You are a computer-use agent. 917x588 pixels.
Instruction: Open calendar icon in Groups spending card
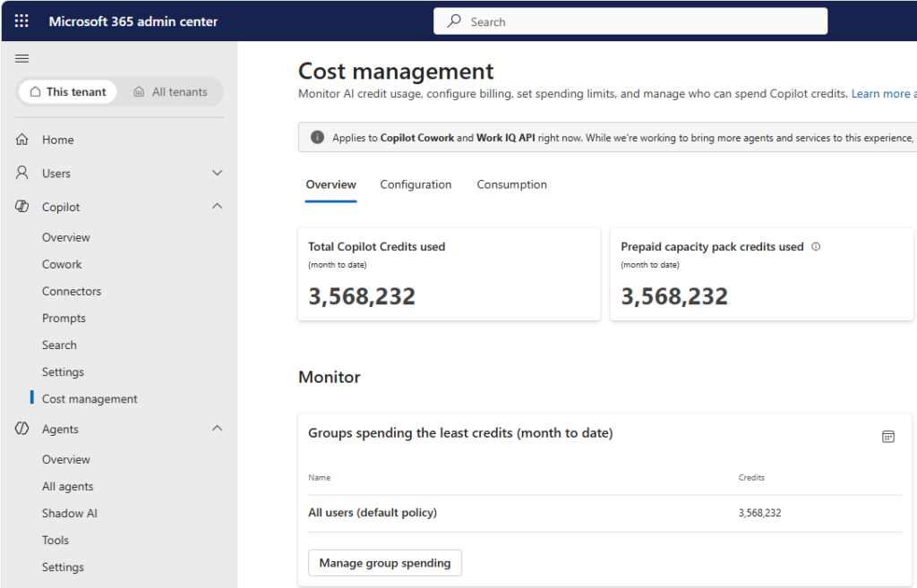(x=887, y=436)
